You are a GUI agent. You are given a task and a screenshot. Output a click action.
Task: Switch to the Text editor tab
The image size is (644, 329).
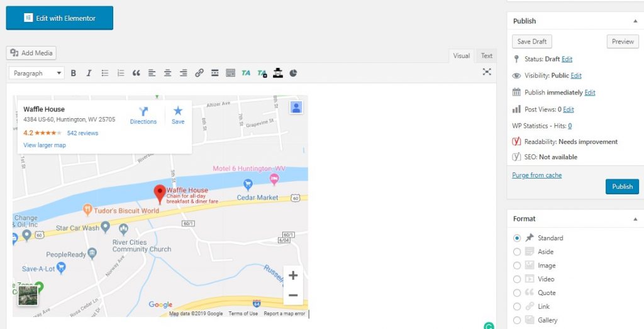[x=487, y=56]
